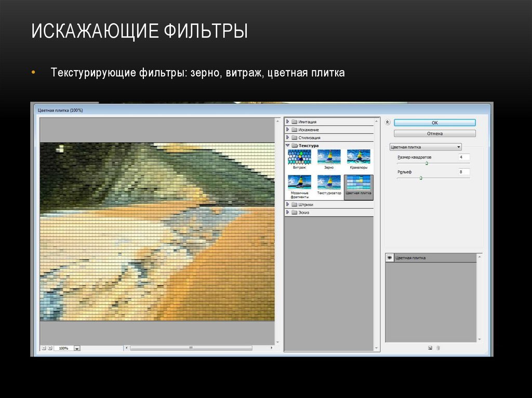This screenshot has height=398, width=532.
Task: Apply the Текстуризатор filter thumbnail
Action: click(x=329, y=183)
